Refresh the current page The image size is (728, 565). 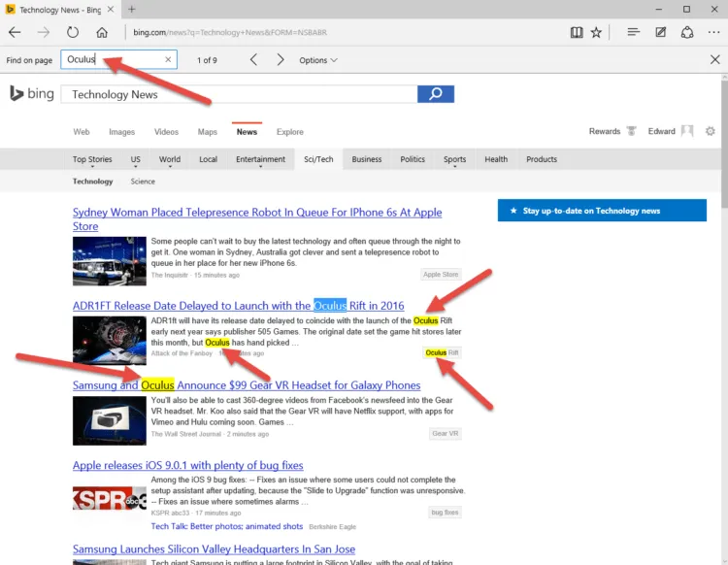click(73, 32)
